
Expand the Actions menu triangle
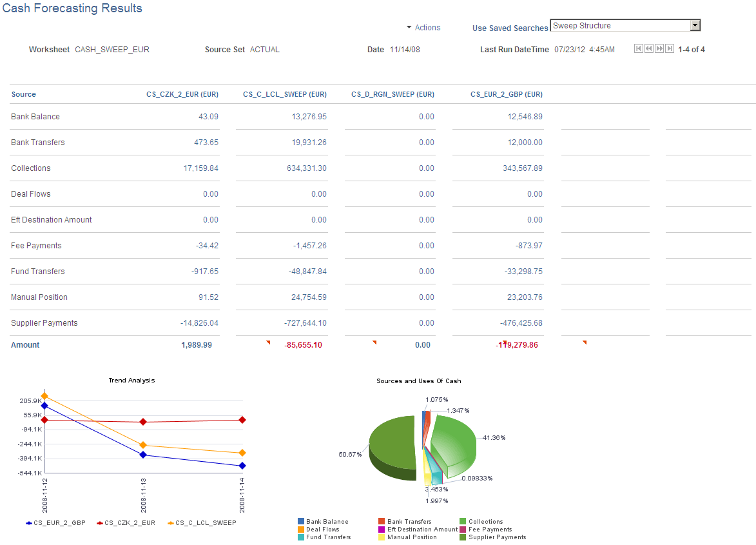coord(409,28)
